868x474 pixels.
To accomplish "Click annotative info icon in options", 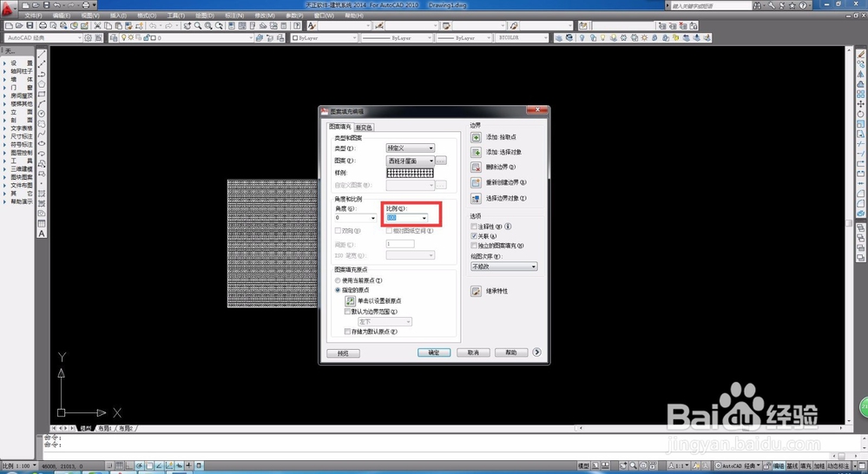I will click(x=508, y=227).
